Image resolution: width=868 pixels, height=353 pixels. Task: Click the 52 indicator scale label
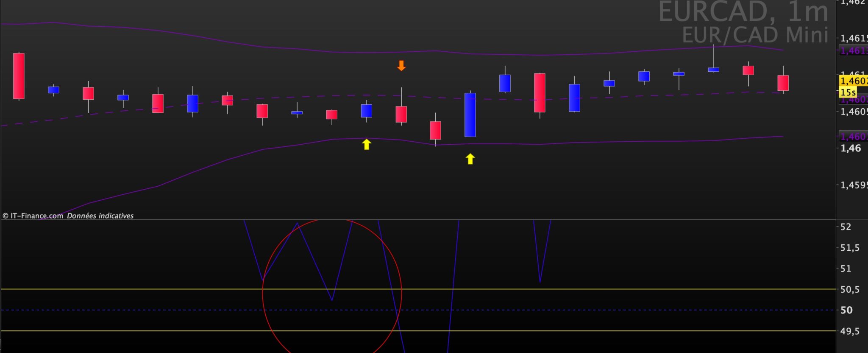point(846,227)
